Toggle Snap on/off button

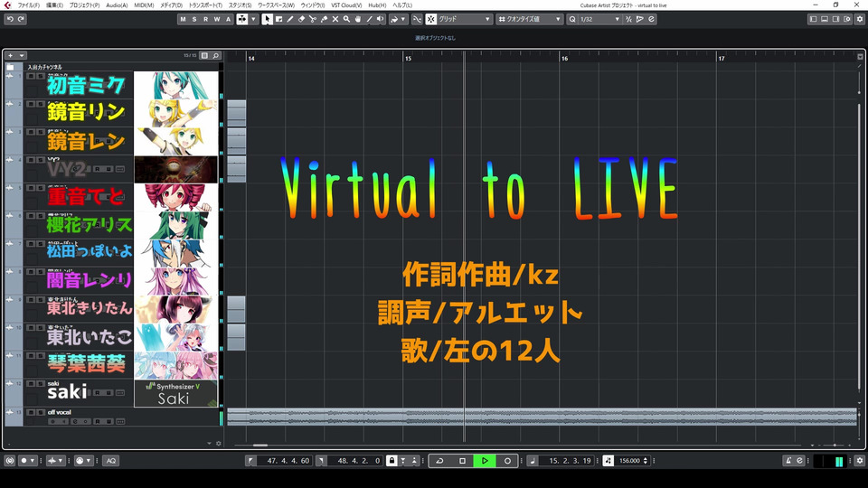431,19
